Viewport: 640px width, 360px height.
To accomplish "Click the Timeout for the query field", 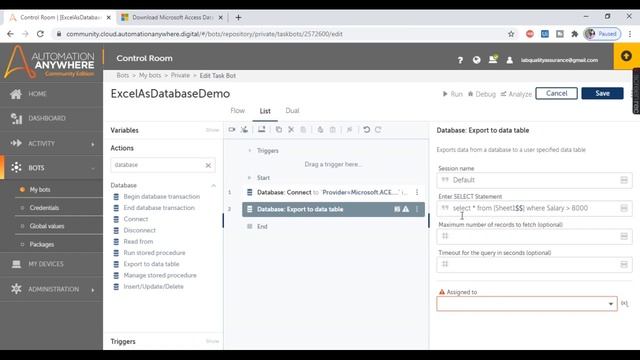I will click(x=535, y=264).
